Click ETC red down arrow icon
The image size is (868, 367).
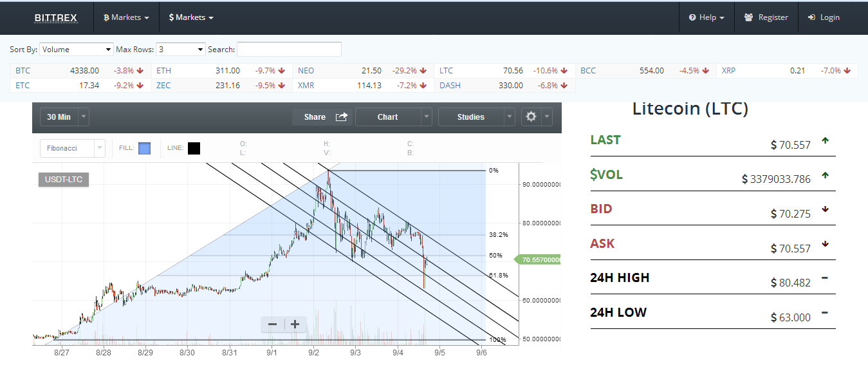pyautogui.click(x=140, y=85)
